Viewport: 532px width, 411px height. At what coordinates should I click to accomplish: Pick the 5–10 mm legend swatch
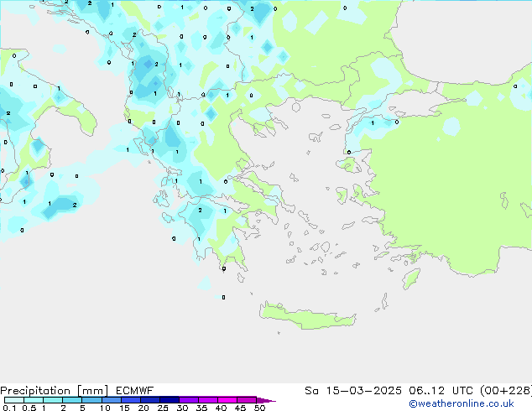(x=91, y=400)
